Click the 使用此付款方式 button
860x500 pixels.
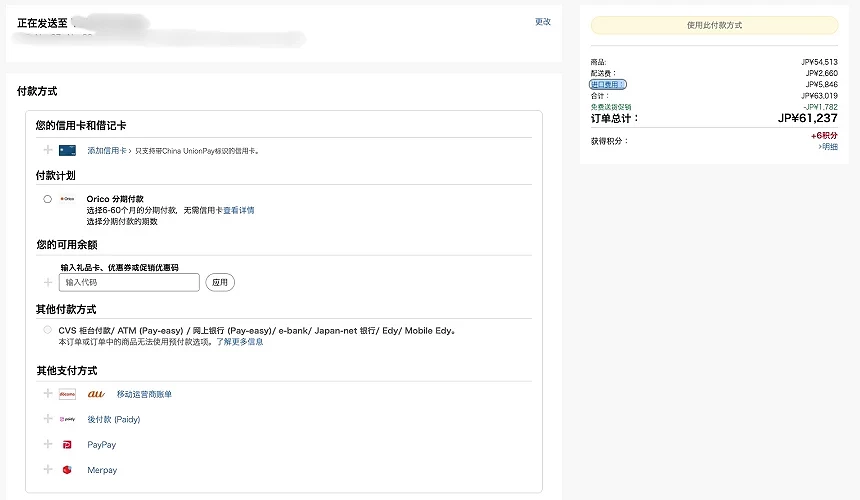coord(714,25)
